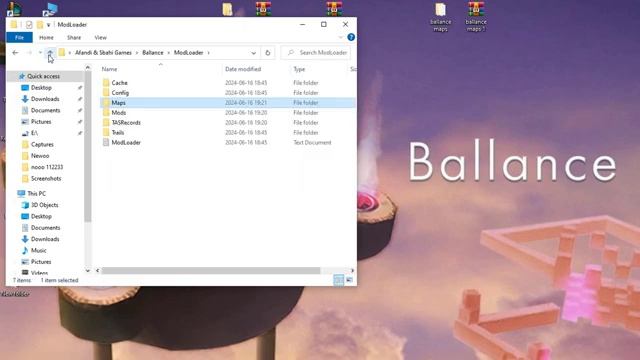This screenshot has height=360, width=640.
Task: Open E:\ drive in Quick access
Action: (34, 133)
